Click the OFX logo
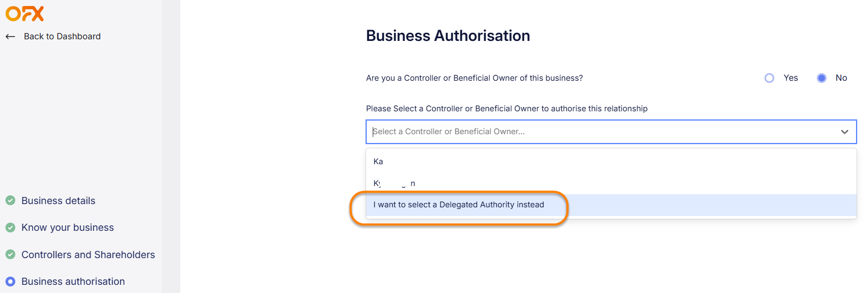The image size is (868, 293). tap(25, 14)
